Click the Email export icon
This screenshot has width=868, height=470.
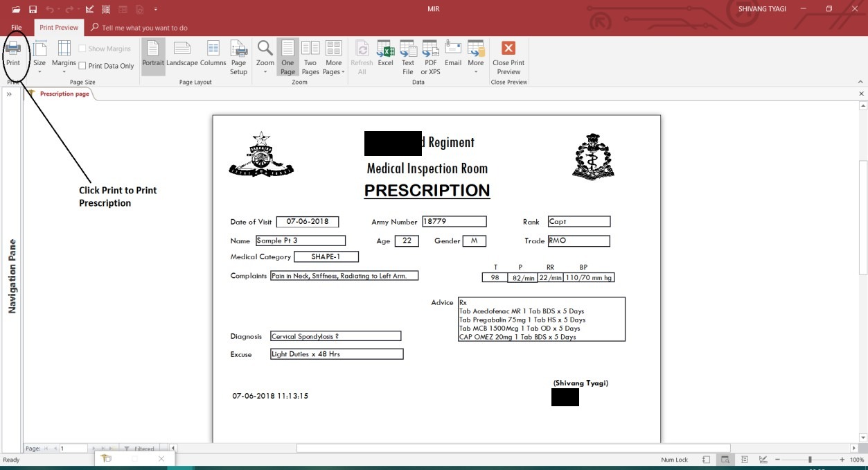point(453,54)
